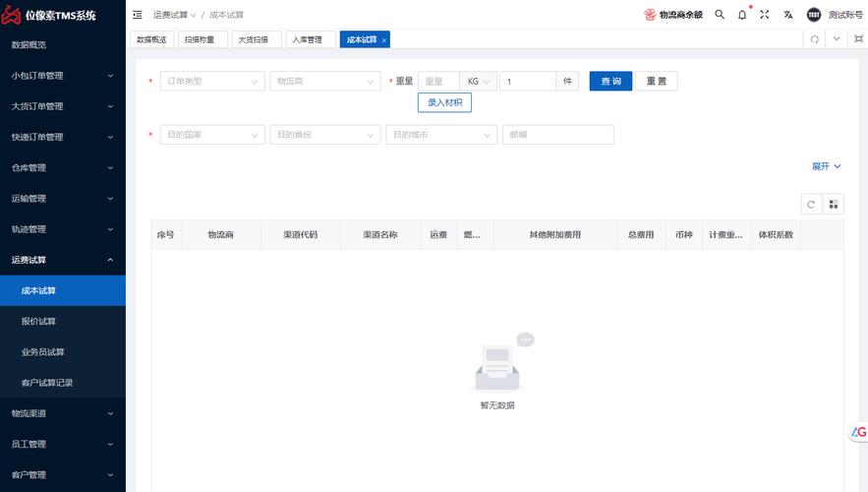Switch to 扫描称重 tab
The width and height of the screenshot is (868, 492).
click(x=203, y=39)
